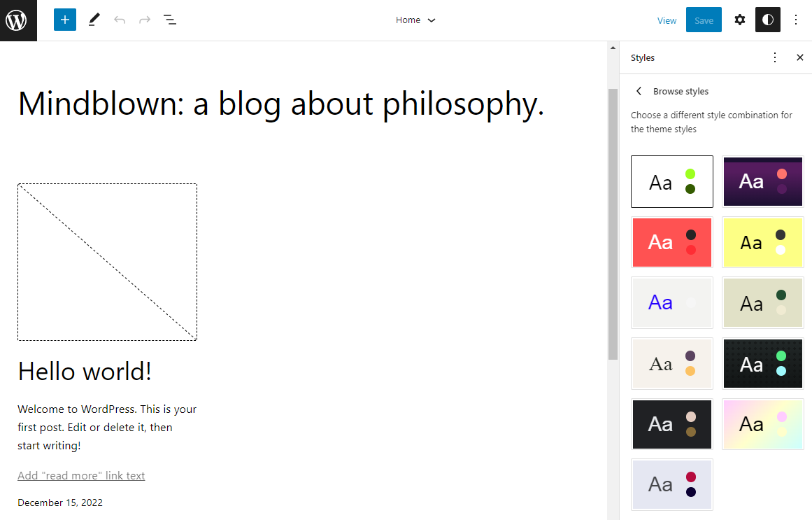812x520 pixels.
Task: Open the block inserter
Action: [x=64, y=20]
